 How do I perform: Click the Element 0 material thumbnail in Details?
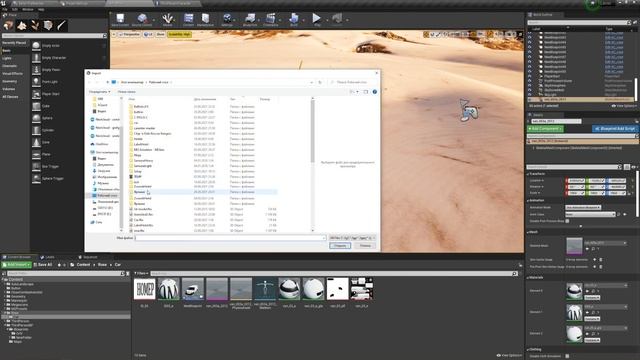pyautogui.click(x=574, y=291)
